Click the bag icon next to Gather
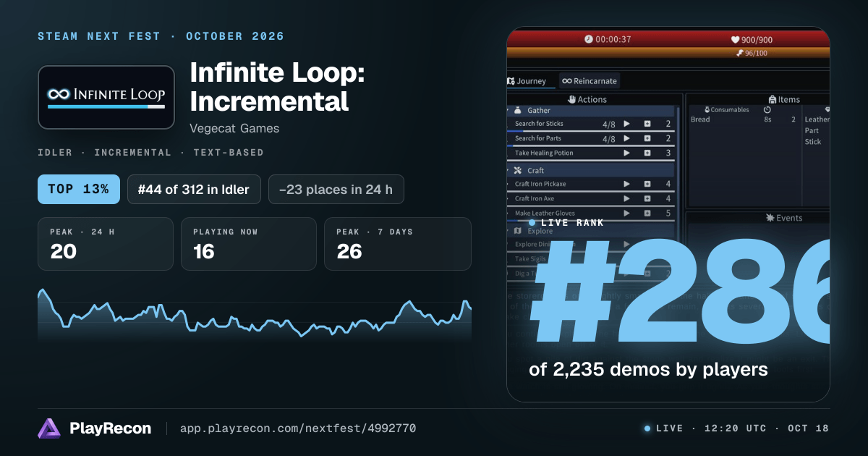 pos(517,111)
